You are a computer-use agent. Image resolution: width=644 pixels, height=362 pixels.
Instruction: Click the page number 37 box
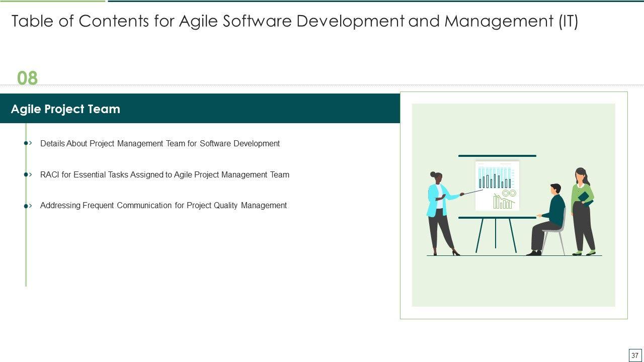[635, 355]
